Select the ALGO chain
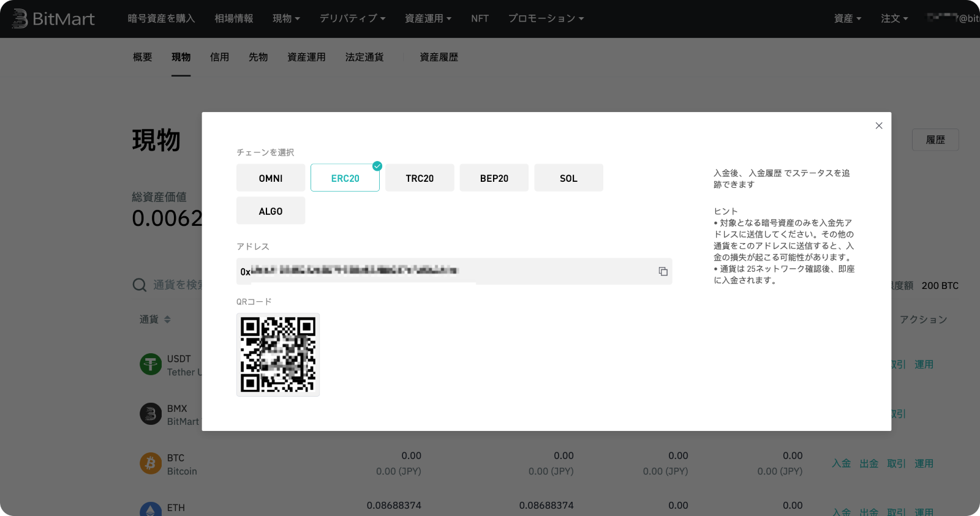The width and height of the screenshot is (980, 516). tap(271, 211)
